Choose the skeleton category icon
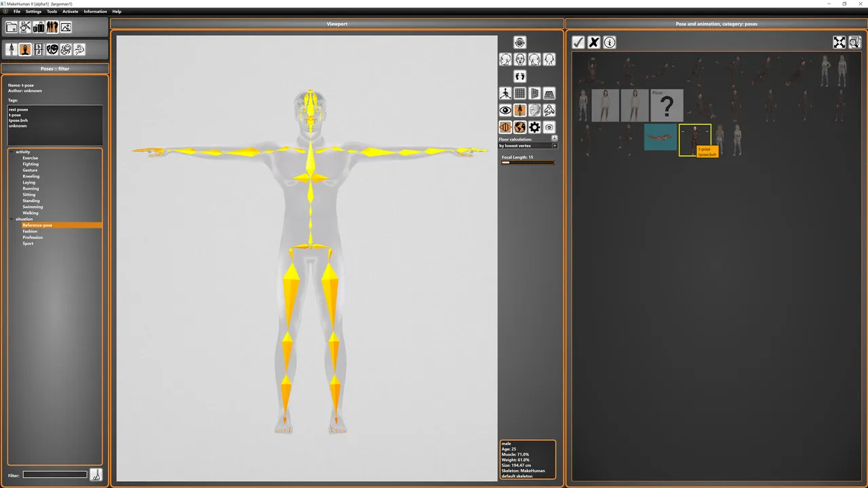Viewport: 868px width, 488px height. 12,49
